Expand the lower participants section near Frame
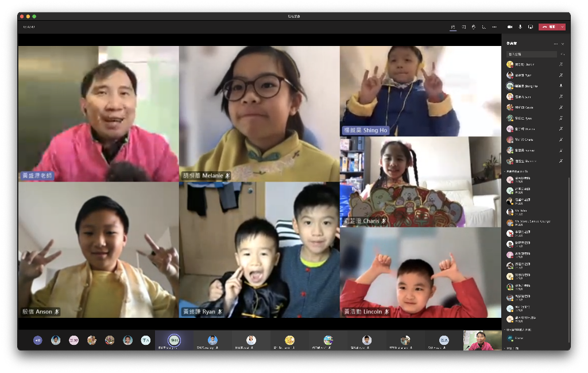 (x=518, y=330)
